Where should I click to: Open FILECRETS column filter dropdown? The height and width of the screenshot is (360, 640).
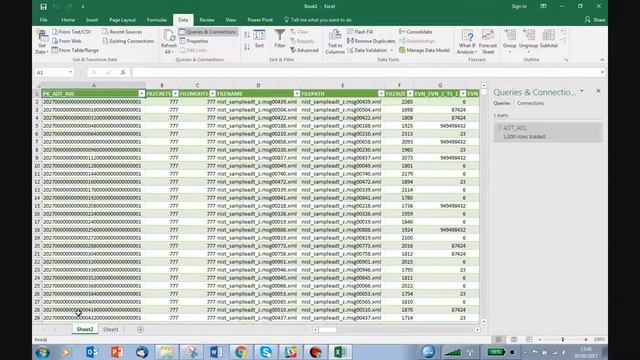coord(175,94)
